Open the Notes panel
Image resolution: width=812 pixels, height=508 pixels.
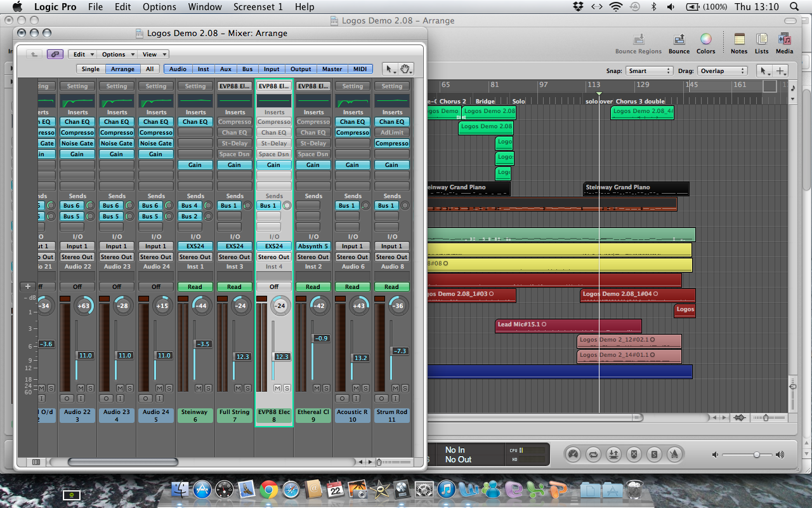pyautogui.click(x=739, y=40)
